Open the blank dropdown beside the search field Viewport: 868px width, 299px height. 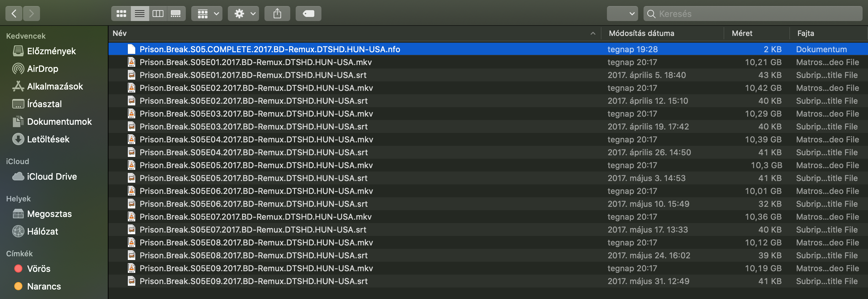click(x=623, y=14)
